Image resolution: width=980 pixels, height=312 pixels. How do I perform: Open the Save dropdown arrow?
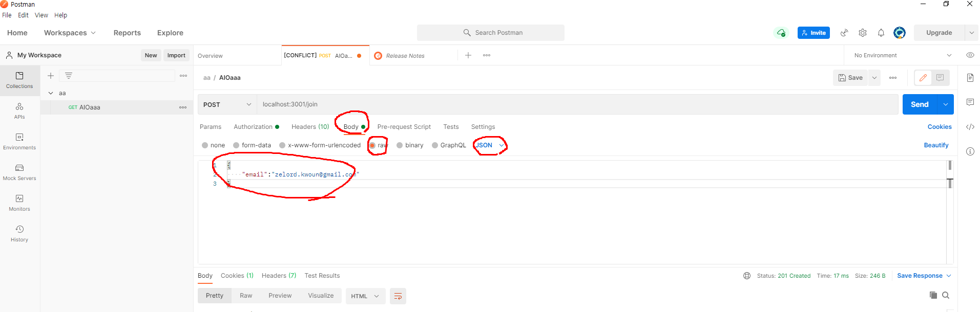coord(874,78)
